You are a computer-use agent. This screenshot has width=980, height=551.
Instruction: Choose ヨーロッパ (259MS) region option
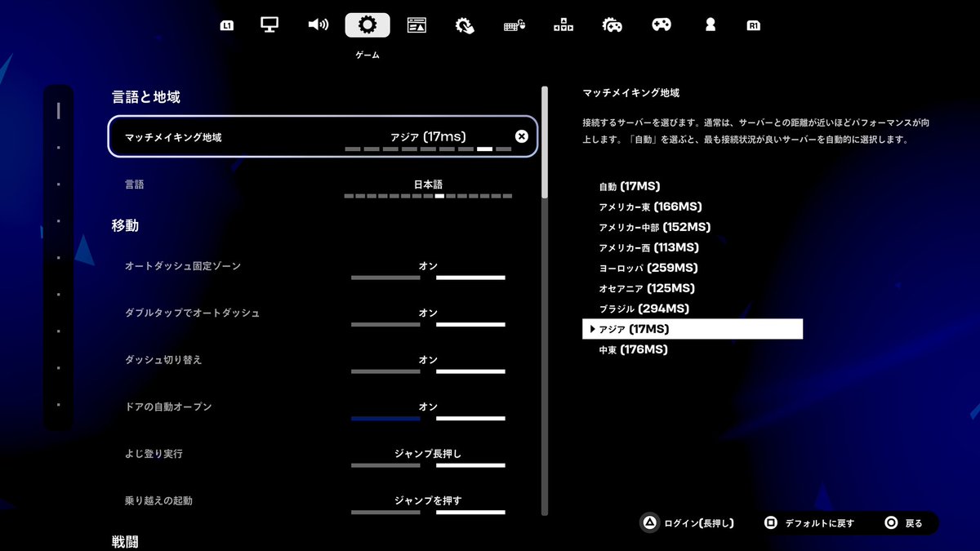(x=648, y=269)
